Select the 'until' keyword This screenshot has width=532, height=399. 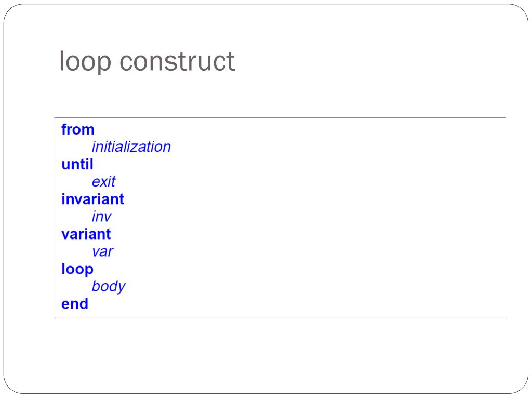(x=77, y=165)
